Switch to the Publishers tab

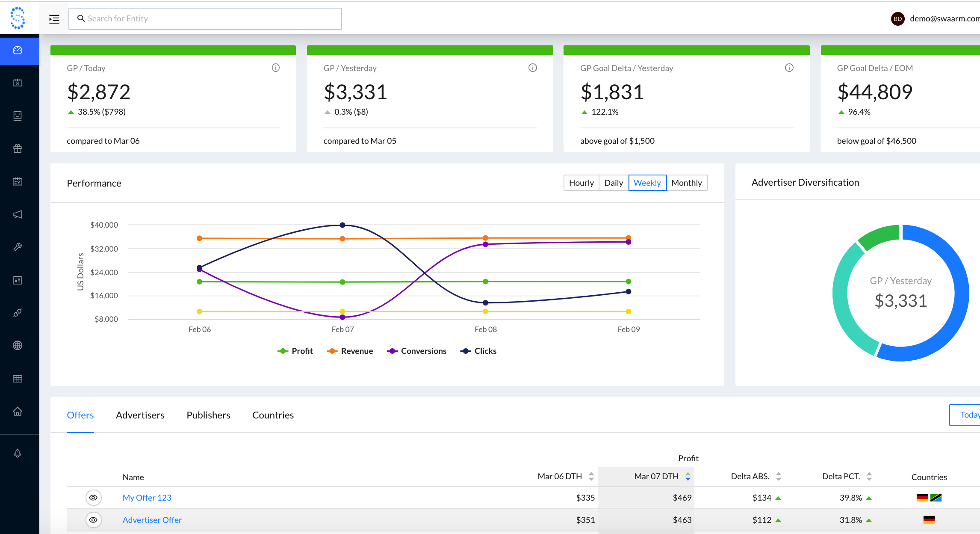(x=208, y=415)
